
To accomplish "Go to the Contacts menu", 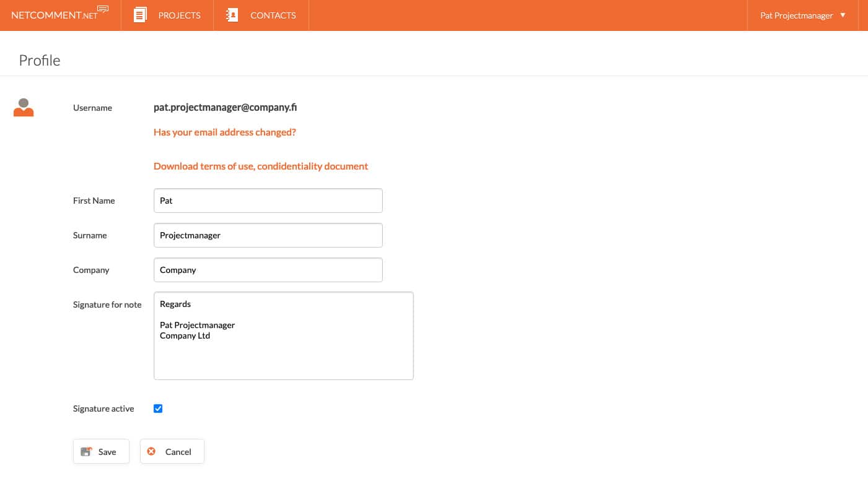I will [273, 15].
